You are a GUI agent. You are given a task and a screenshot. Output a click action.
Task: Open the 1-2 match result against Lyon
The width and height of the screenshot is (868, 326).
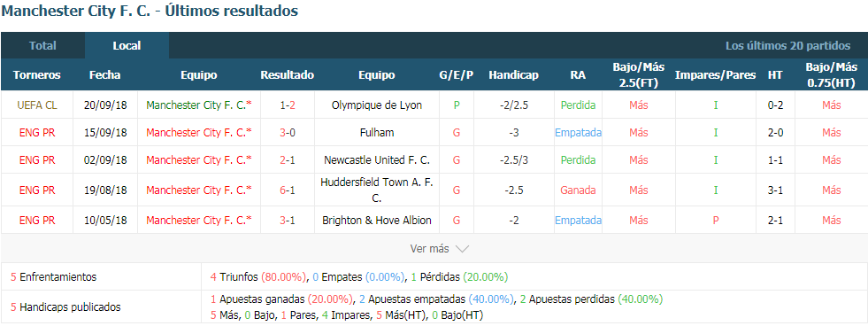pyautogui.click(x=288, y=105)
